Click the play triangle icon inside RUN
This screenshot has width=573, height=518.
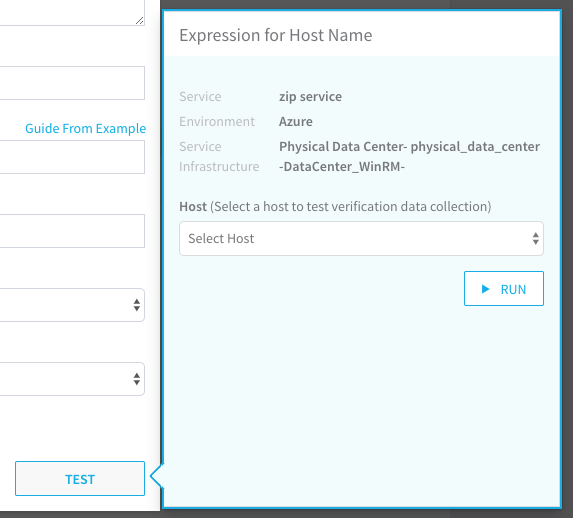pyautogui.click(x=485, y=289)
